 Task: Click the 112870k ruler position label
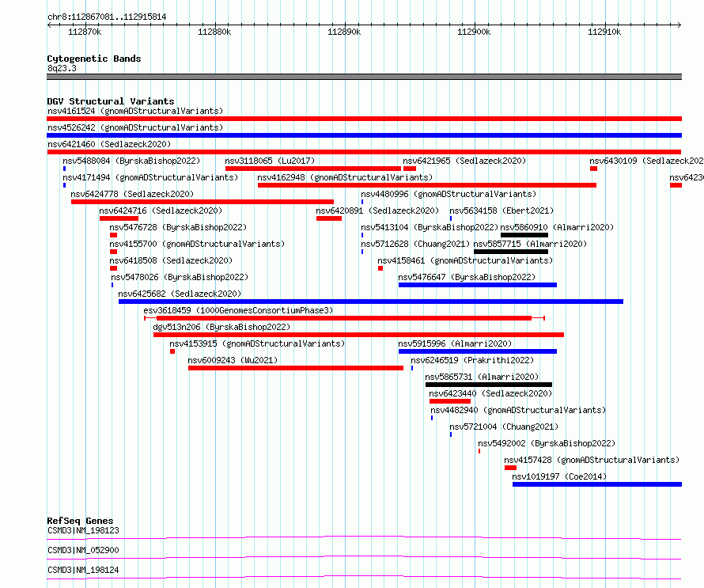pos(85,32)
